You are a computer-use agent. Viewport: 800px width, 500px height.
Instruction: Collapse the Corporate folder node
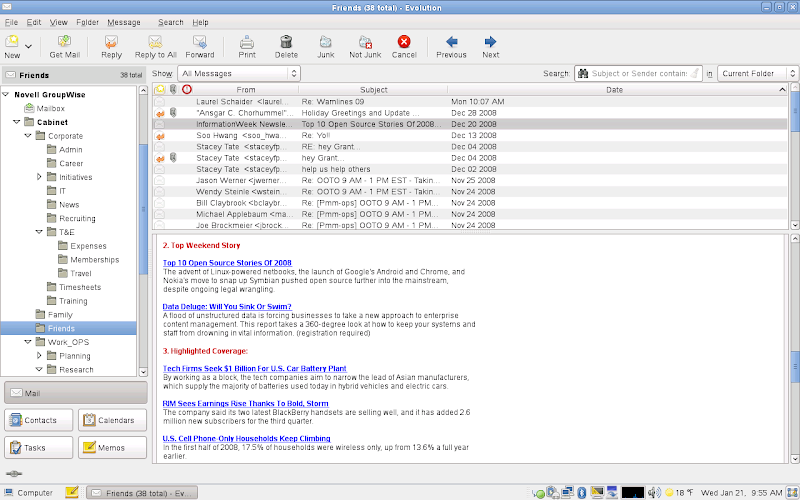pyautogui.click(x=28, y=136)
